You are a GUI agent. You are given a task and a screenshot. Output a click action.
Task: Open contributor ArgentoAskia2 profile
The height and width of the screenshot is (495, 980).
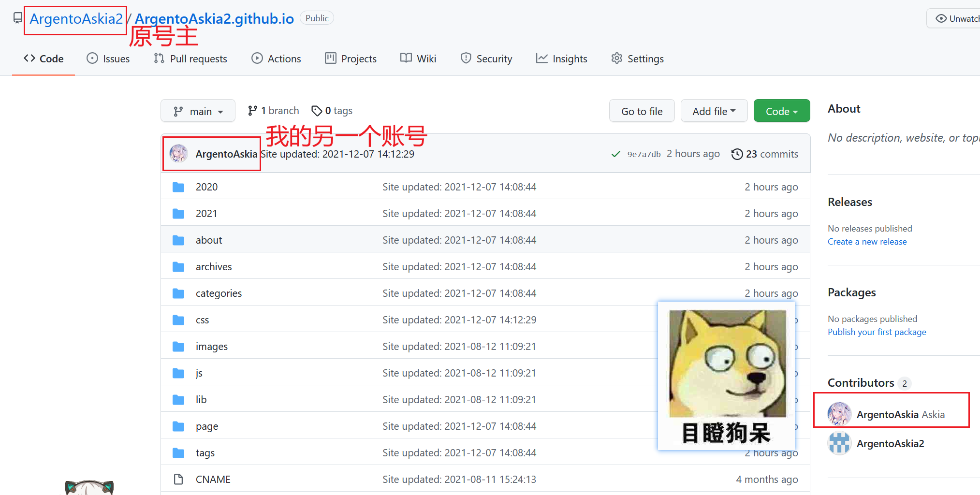[890, 444]
